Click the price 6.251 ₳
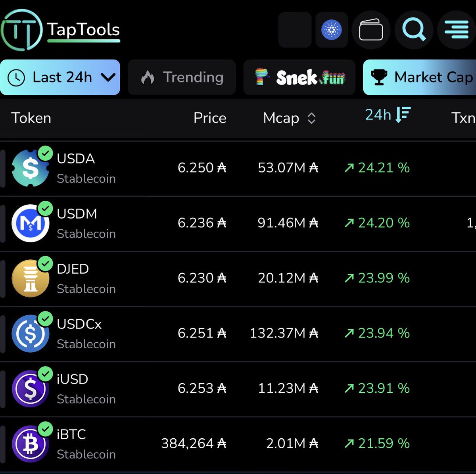 pos(202,333)
